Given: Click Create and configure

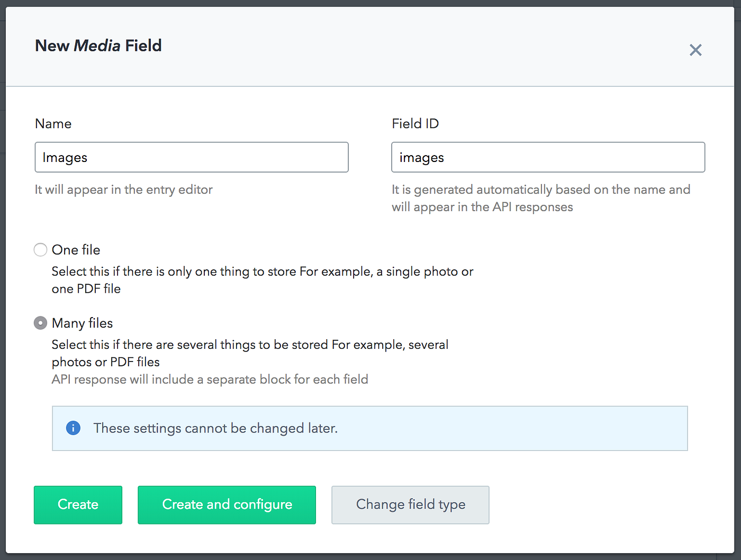Looking at the screenshot, I should (x=227, y=505).
